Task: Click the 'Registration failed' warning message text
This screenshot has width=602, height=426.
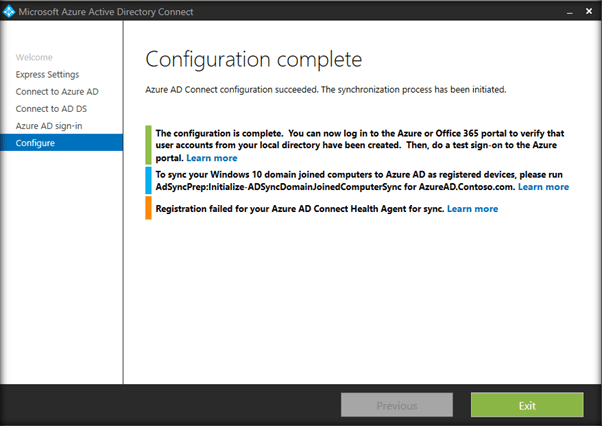Action: (x=300, y=209)
